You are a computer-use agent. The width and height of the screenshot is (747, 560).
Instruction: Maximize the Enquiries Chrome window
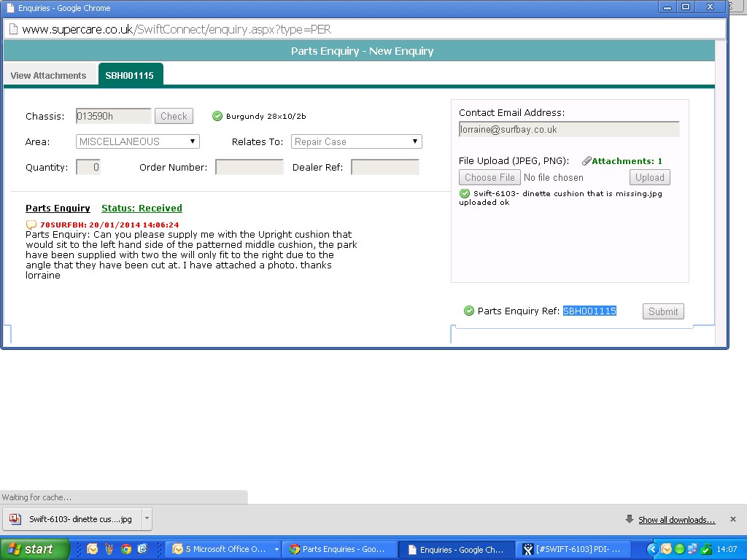686,7
